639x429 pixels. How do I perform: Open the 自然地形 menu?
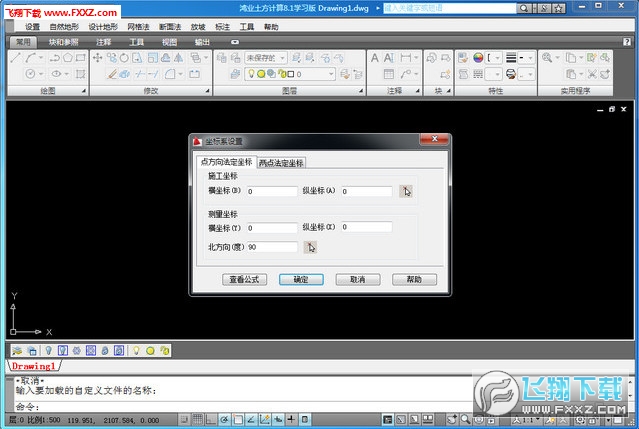pos(64,27)
